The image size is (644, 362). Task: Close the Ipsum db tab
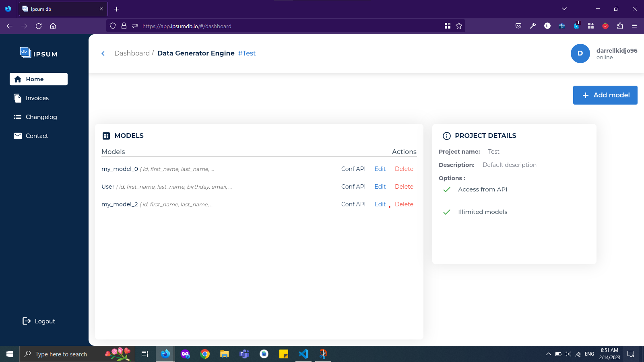pyautogui.click(x=101, y=9)
